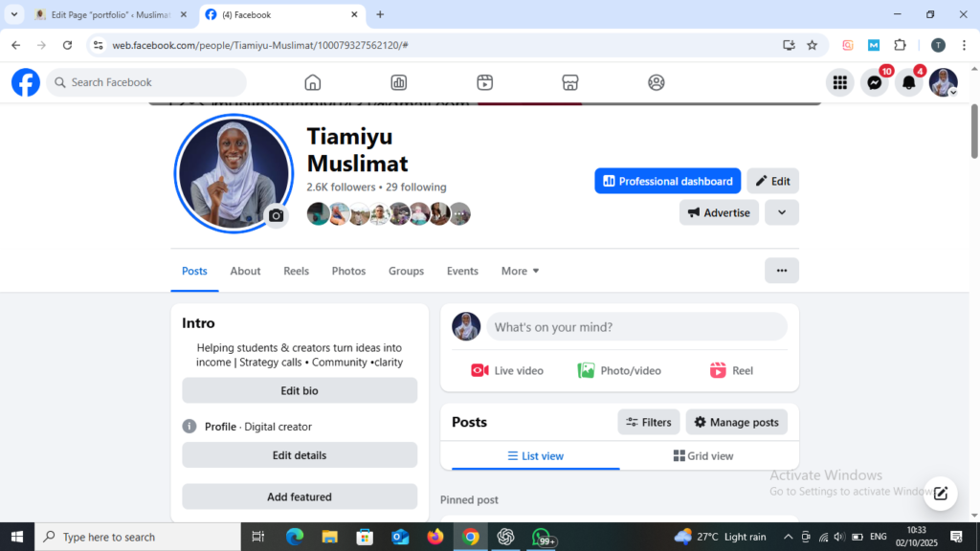Click the What's on your mind field

coord(636,327)
